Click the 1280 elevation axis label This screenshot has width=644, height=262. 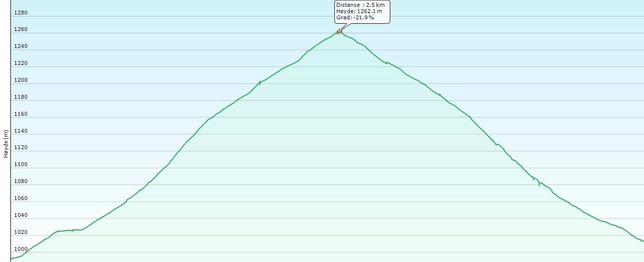[x=21, y=13]
